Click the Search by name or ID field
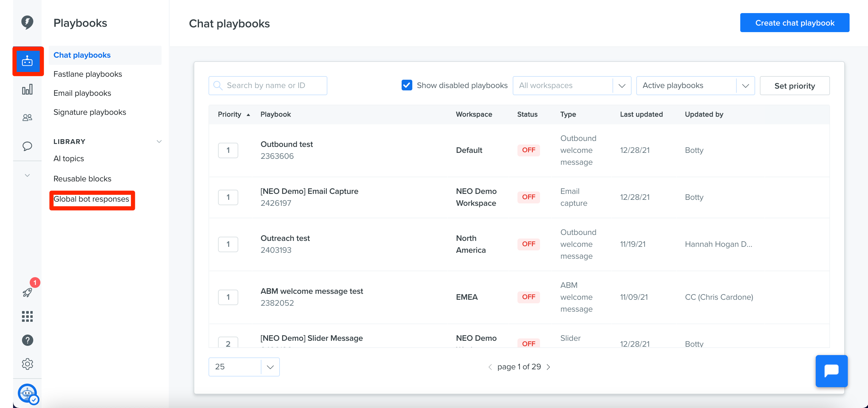The width and height of the screenshot is (868, 408). pyautogui.click(x=268, y=85)
